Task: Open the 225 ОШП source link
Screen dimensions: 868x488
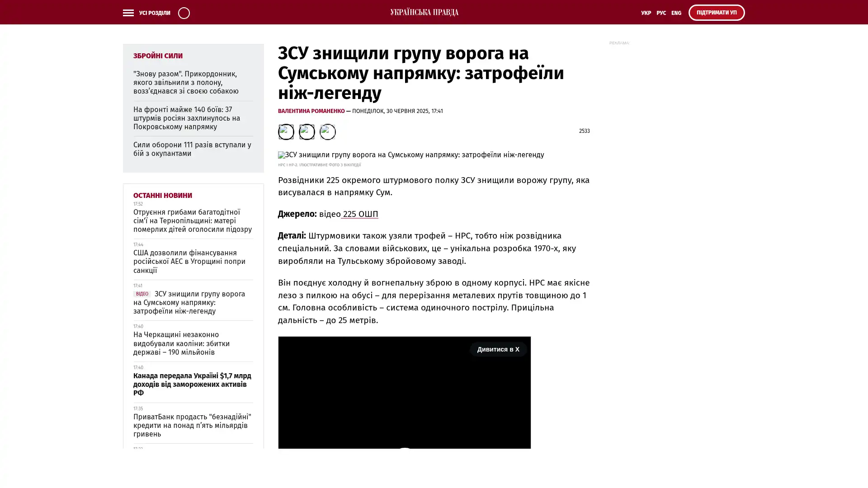Action: pos(360,214)
